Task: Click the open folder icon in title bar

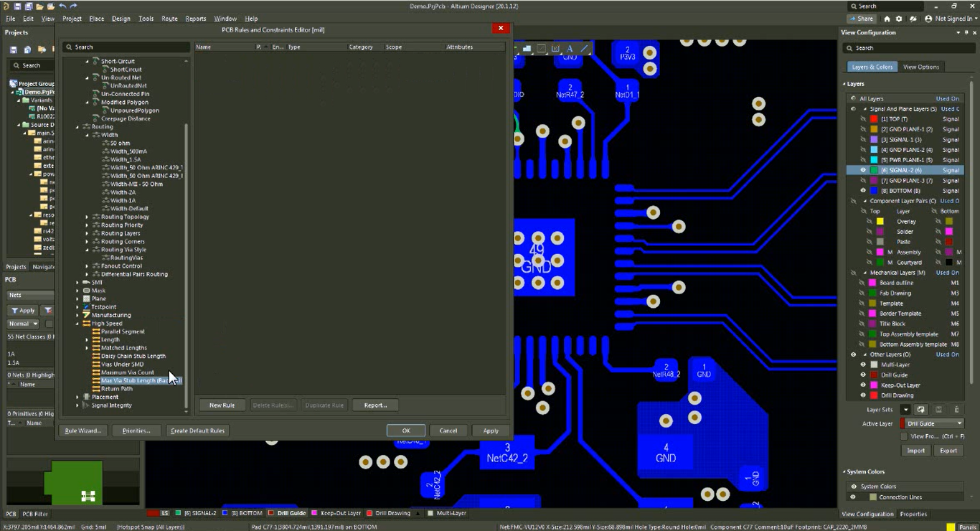Action: tap(39, 6)
